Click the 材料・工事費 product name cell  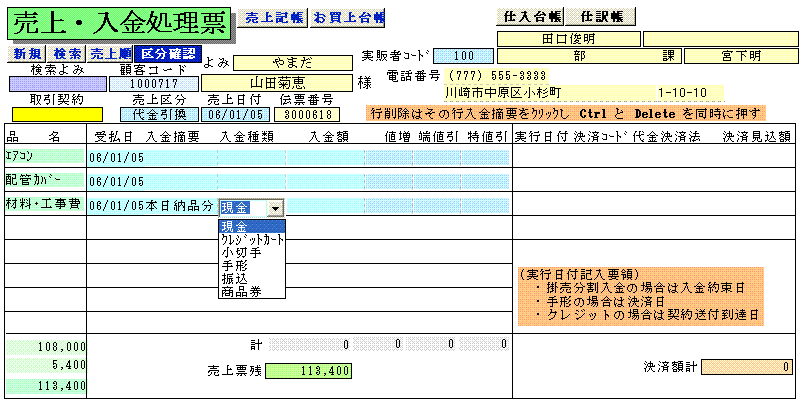(44, 204)
